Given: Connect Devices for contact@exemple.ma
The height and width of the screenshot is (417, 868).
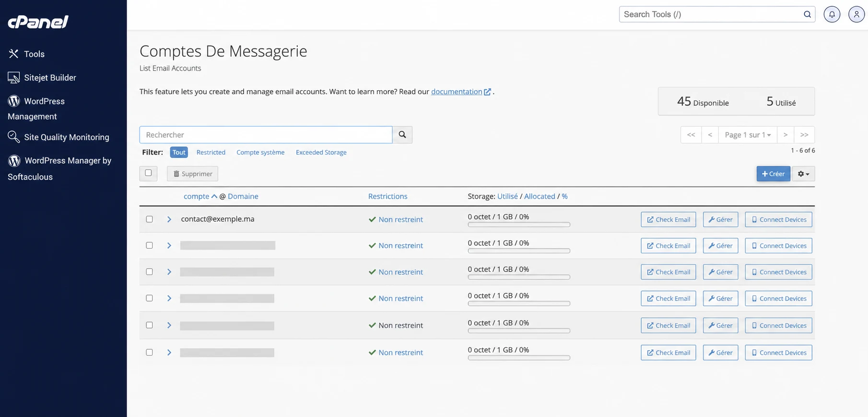Looking at the screenshot, I should [778, 219].
